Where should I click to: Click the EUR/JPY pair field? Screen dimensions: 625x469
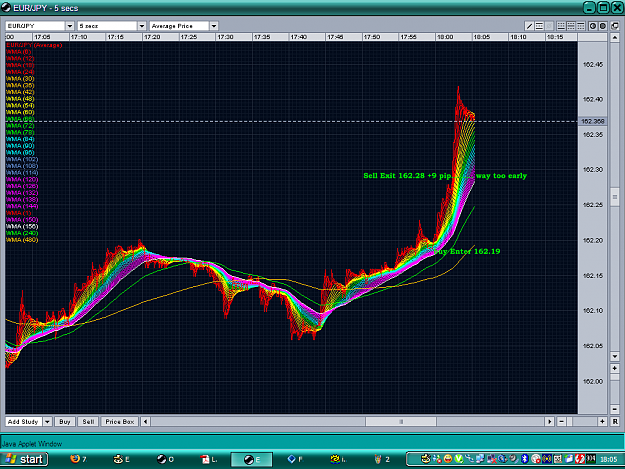(x=35, y=26)
